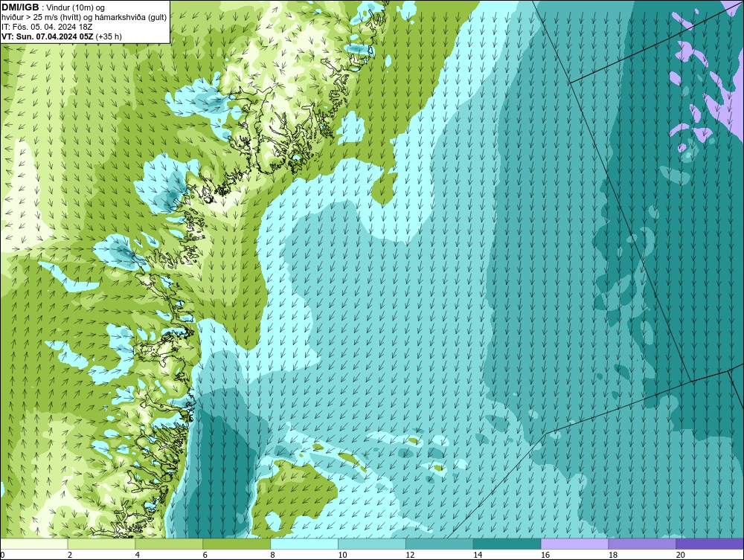
Task: Click the legend label 6
Action: coord(205,555)
